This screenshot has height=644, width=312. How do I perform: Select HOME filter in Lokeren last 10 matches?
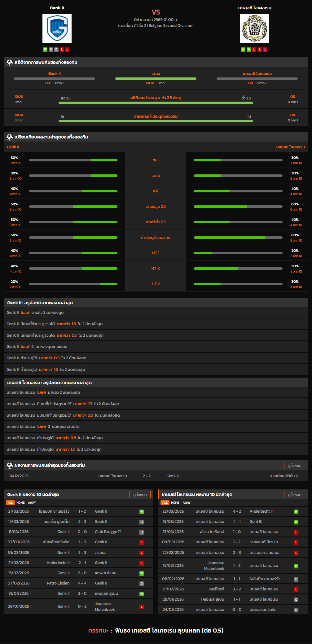(175, 502)
